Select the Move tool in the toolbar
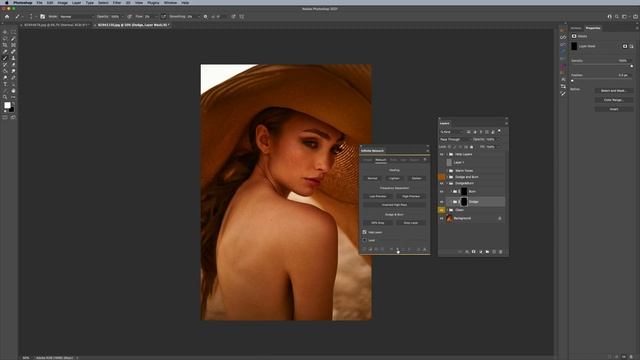Screen dimensions: 640x360 5,32
